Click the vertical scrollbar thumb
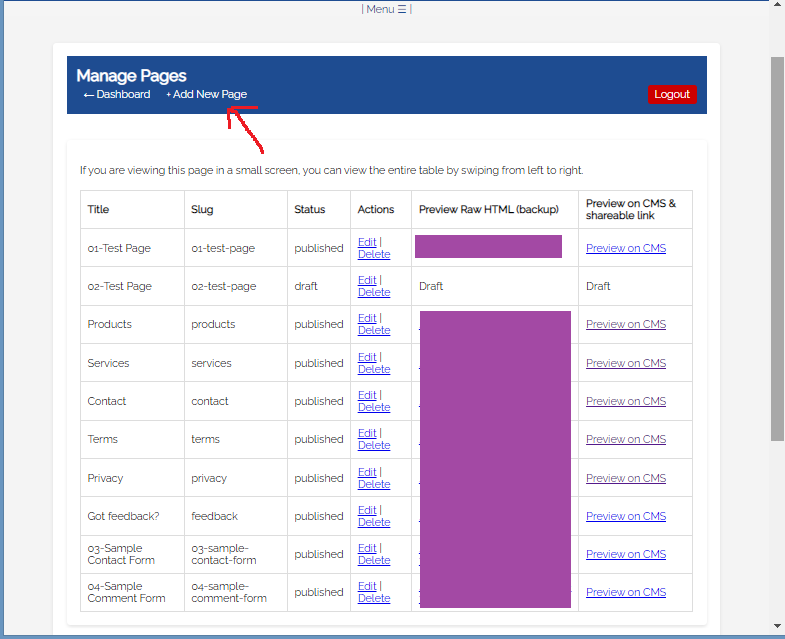The image size is (785, 639). [777, 250]
